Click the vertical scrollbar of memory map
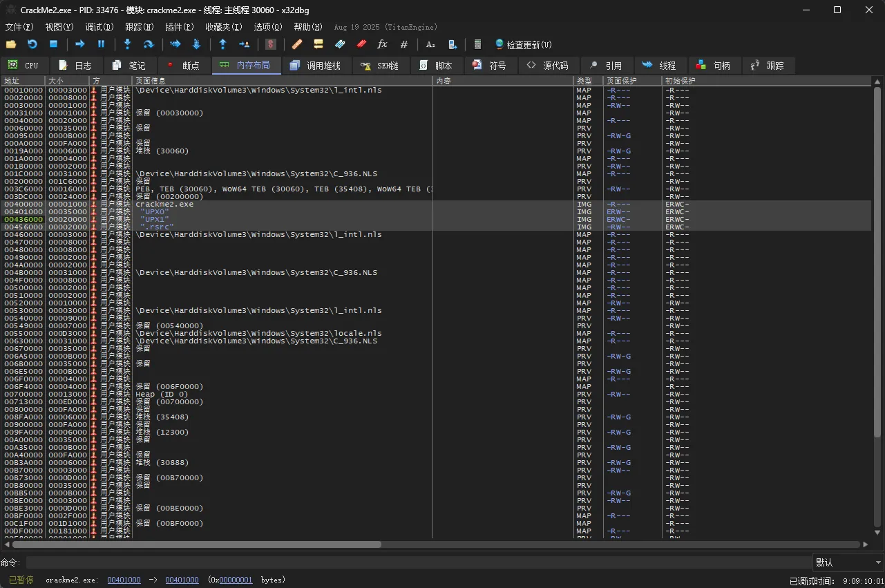Viewport: 885px width, 588px height. tap(877, 263)
